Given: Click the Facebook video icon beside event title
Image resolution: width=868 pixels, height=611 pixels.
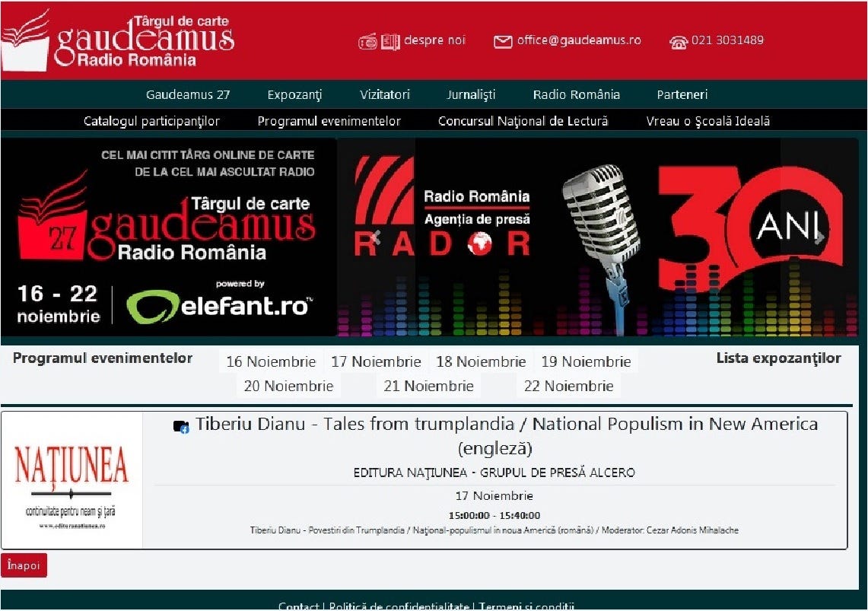Looking at the screenshot, I should point(181,427).
